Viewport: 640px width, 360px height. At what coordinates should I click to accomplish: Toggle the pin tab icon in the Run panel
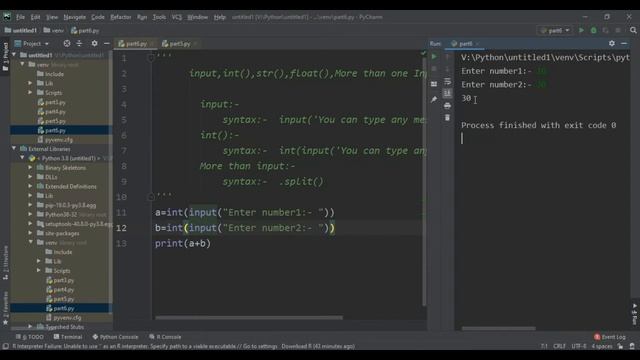coord(434,99)
